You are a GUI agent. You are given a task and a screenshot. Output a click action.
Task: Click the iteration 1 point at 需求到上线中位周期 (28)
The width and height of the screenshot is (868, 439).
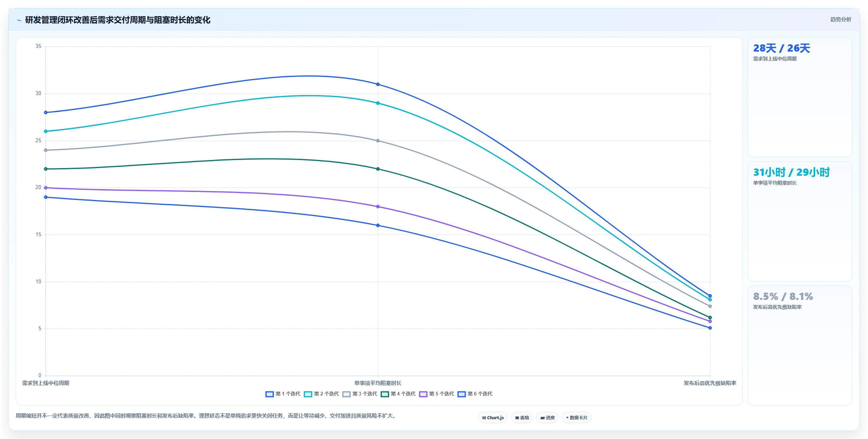46,112
